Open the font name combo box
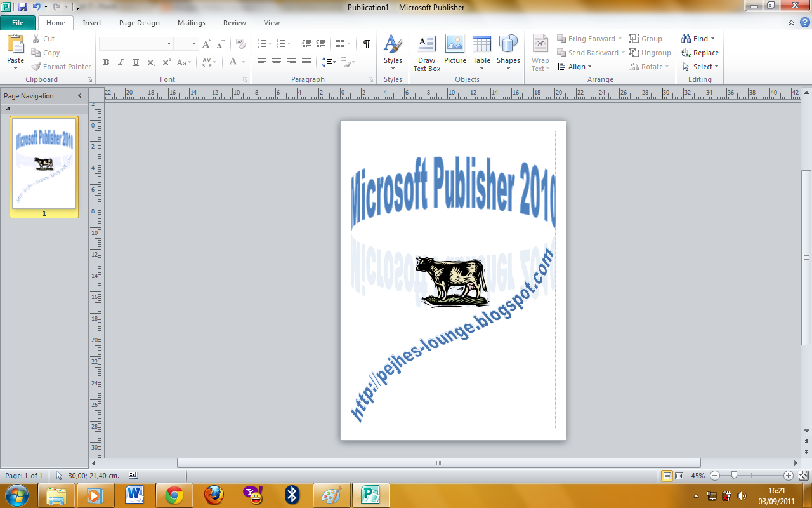 point(136,44)
